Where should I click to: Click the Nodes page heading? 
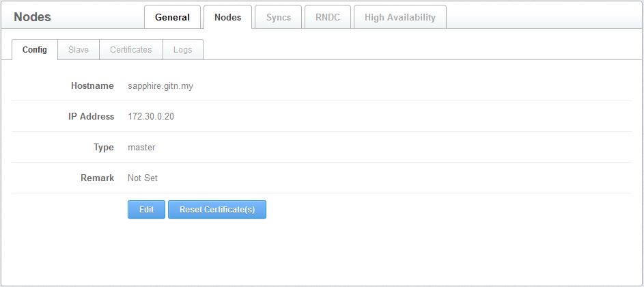(x=32, y=17)
